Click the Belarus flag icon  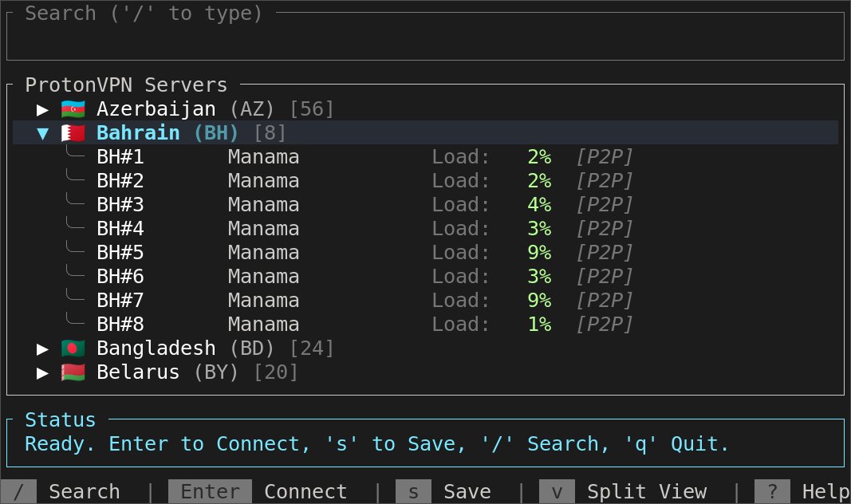[x=73, y=372]
